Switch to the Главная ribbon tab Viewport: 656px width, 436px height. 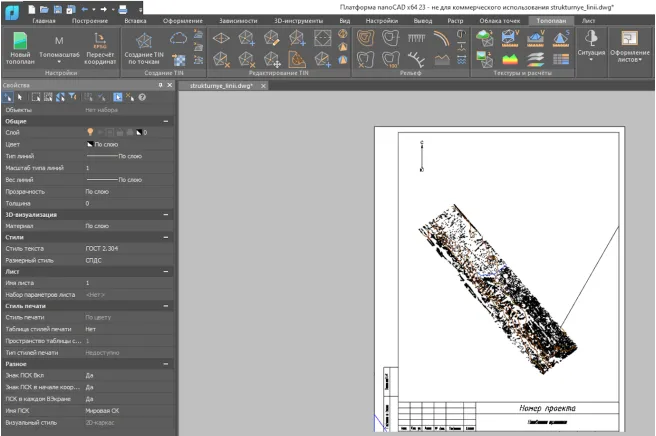click(44, 20)
